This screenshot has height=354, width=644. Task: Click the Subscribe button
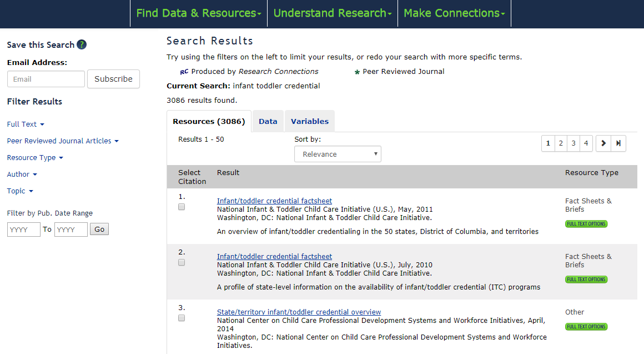(113, 79)
